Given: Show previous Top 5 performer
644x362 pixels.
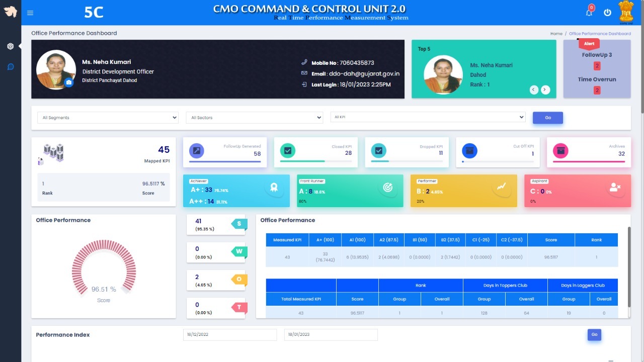Looking at the screenshot, I should point(534,90).
